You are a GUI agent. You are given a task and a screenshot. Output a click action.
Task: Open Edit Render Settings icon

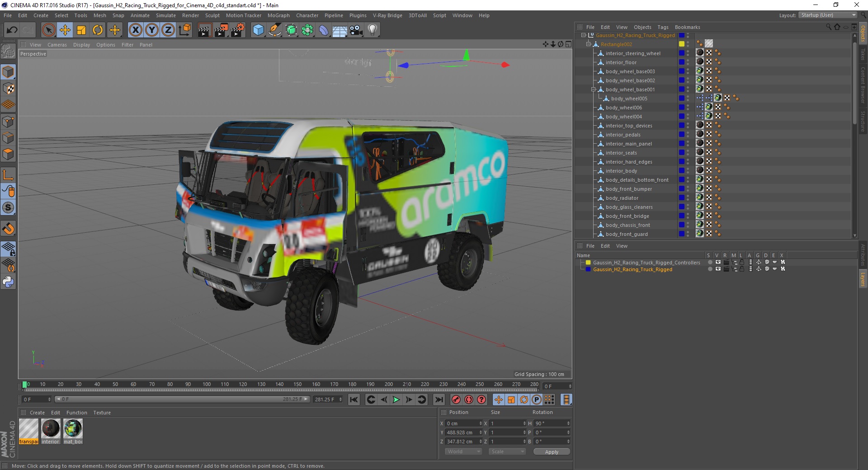[x=238, y=30]
